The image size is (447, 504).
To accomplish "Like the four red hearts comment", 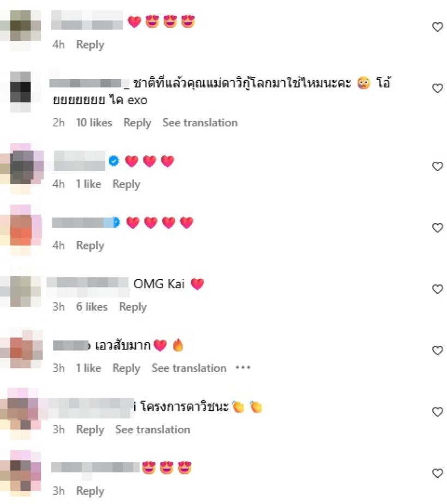I will point(437,228).
